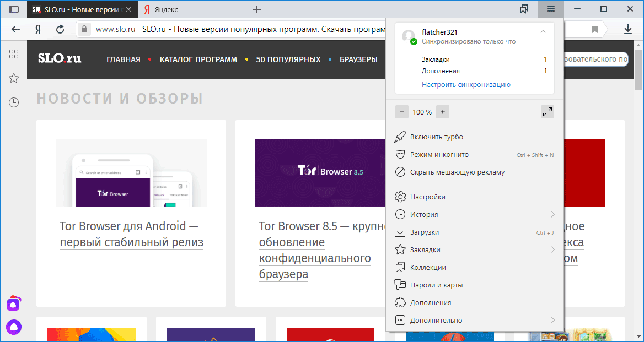Go back with the arrow button
Viewport: 644px width, 342px height.
click(x=15, y=29)
